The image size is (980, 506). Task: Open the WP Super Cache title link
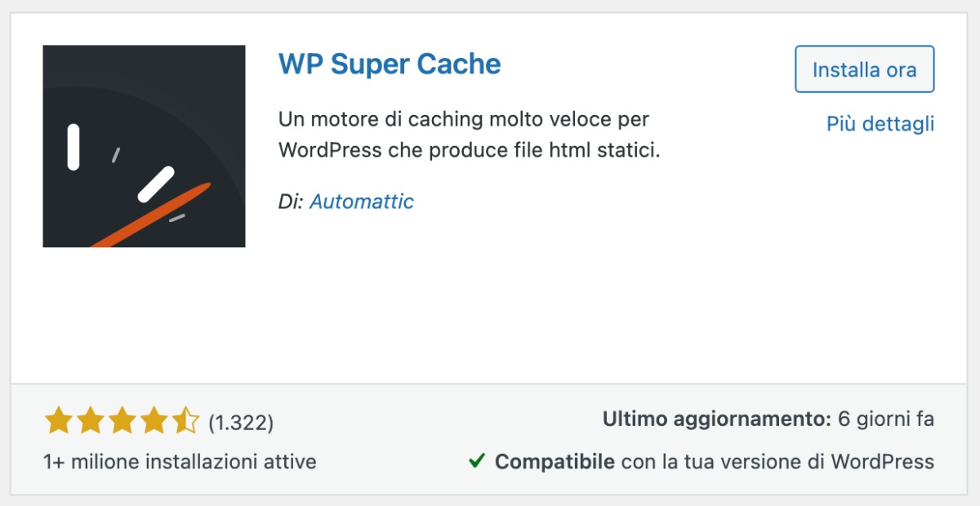(x=390, y=64)
